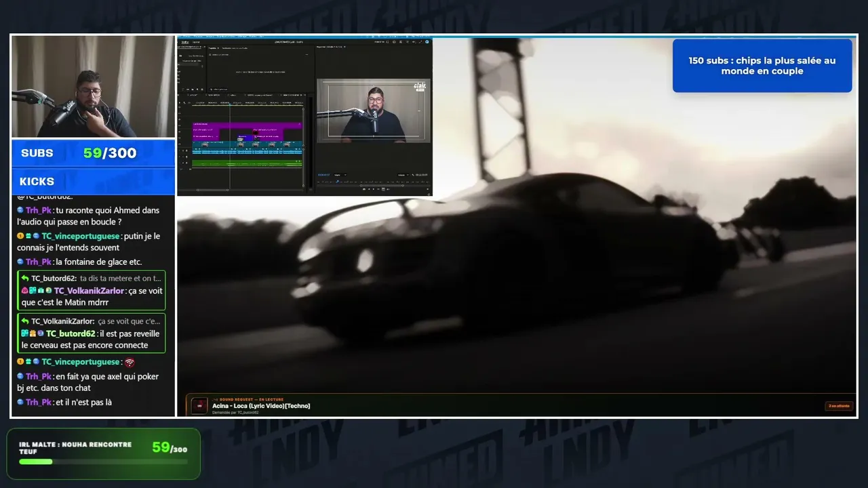Click the playhead on the Premiere timeline
868x488 pixels.
pos(230,103)
